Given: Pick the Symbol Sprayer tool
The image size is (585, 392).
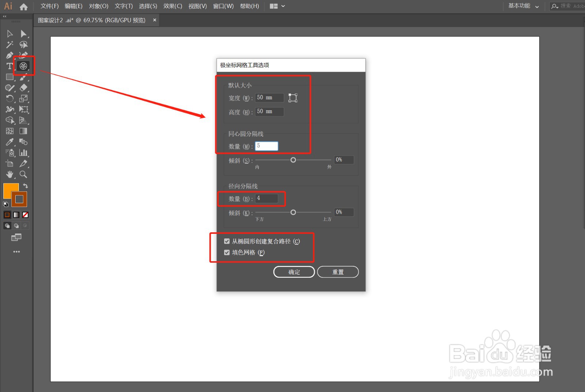Looking at the screenshot, I should point(10,153).
